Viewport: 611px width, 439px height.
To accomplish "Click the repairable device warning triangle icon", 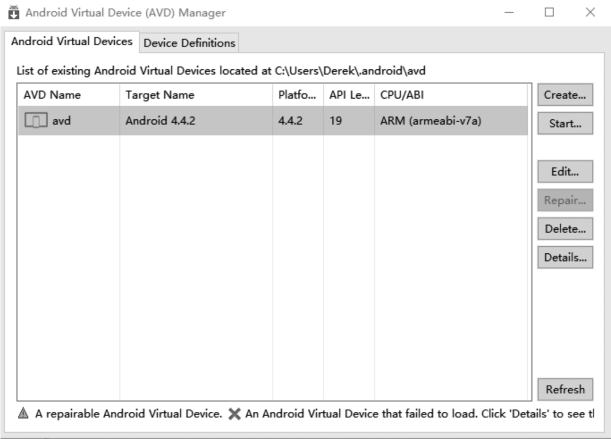I will point(23,414).
